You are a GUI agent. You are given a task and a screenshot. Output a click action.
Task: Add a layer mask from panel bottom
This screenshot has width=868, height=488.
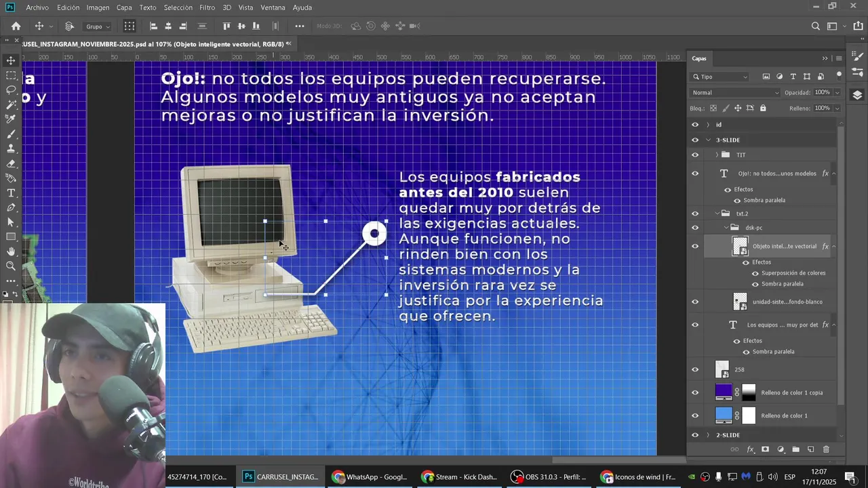coord(766,449)
